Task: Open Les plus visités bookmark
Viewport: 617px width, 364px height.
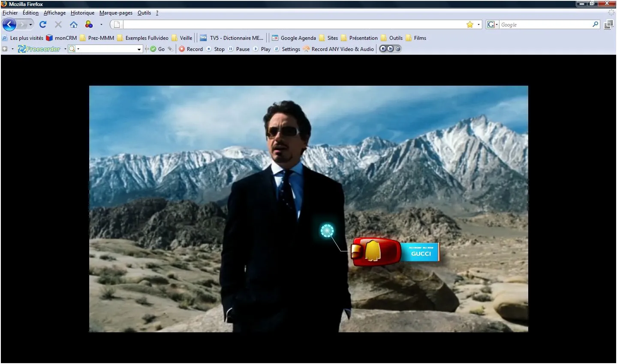Action: (23, 38)
